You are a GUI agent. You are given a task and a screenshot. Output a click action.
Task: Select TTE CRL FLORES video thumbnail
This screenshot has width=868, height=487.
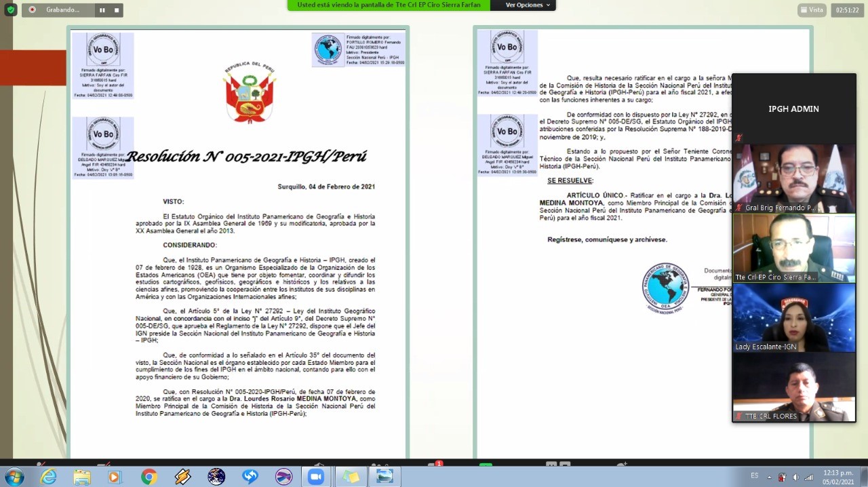tap(793, 387)
